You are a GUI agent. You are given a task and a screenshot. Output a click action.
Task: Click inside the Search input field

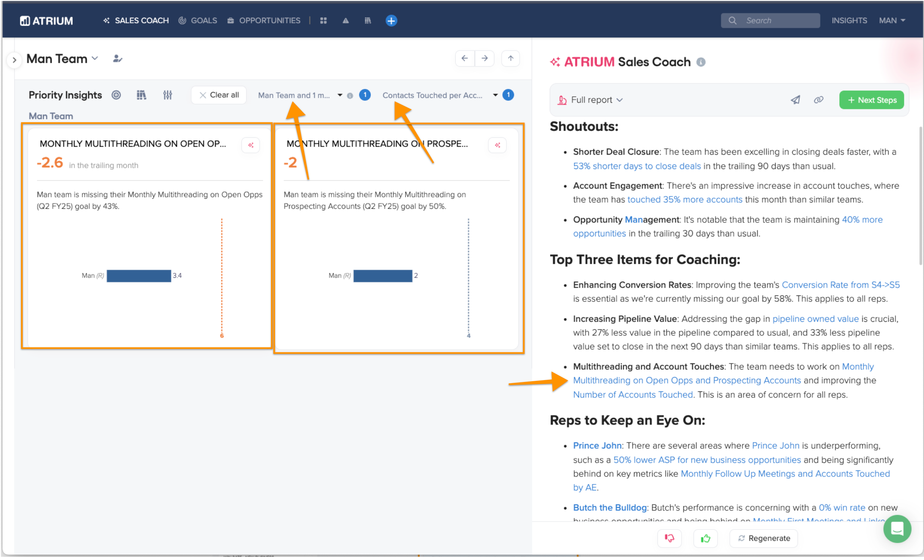pyautogui.click(x=770, y=20)
